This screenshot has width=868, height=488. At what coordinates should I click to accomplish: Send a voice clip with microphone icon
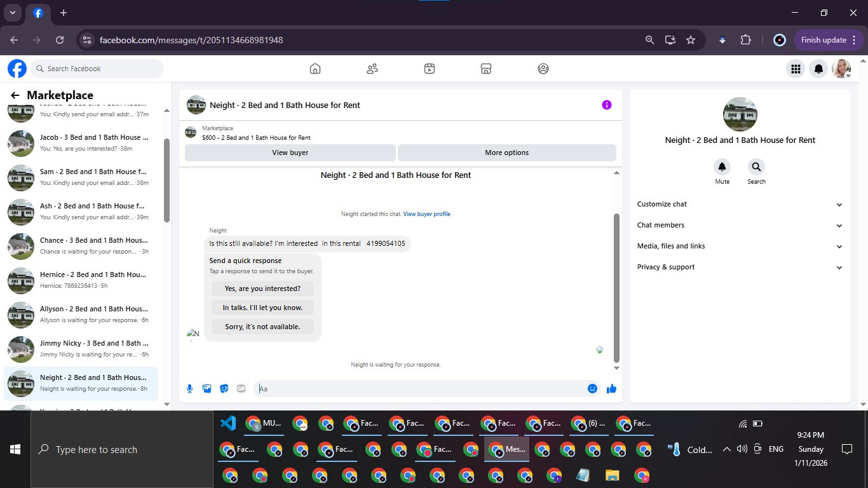(x=189, y=389)
